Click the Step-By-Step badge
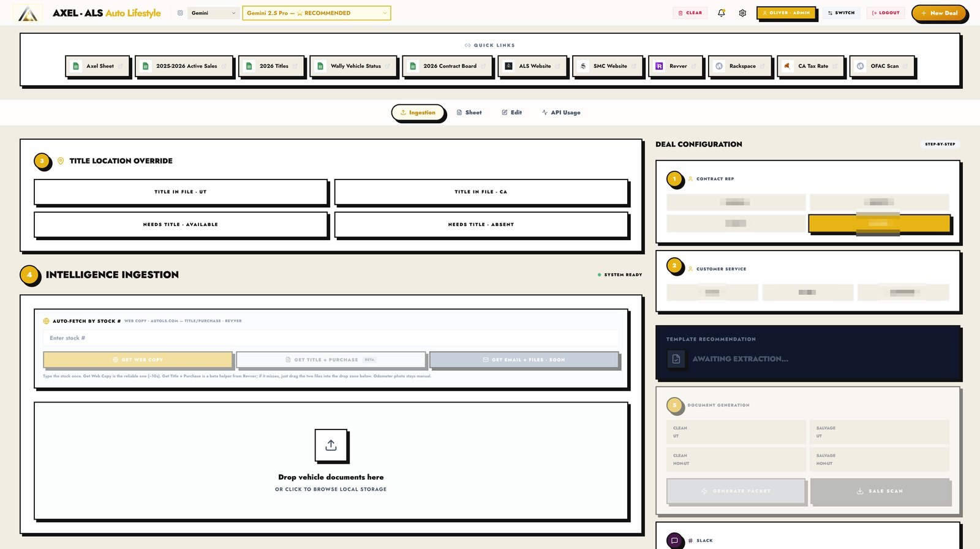 point(940,145)
